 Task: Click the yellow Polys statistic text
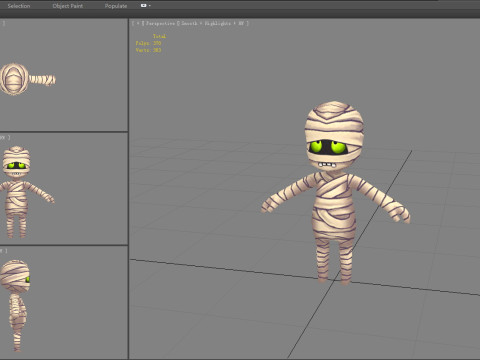coord(148,43)
